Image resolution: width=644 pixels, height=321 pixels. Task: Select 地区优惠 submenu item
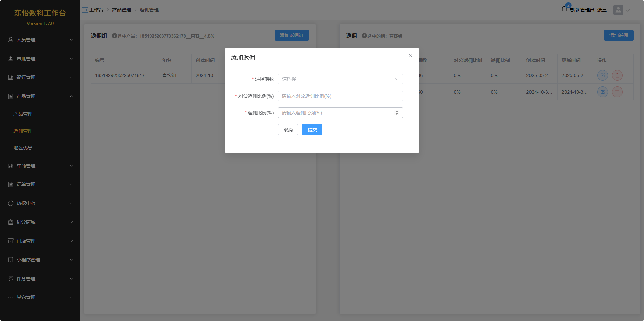[x=23, y=148]
